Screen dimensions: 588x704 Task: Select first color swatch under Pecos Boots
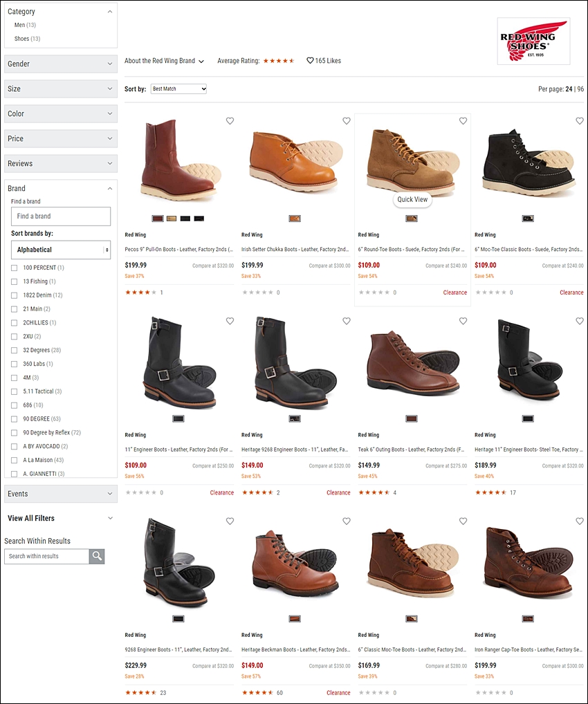pyautogui.click(x=158, y=219)
